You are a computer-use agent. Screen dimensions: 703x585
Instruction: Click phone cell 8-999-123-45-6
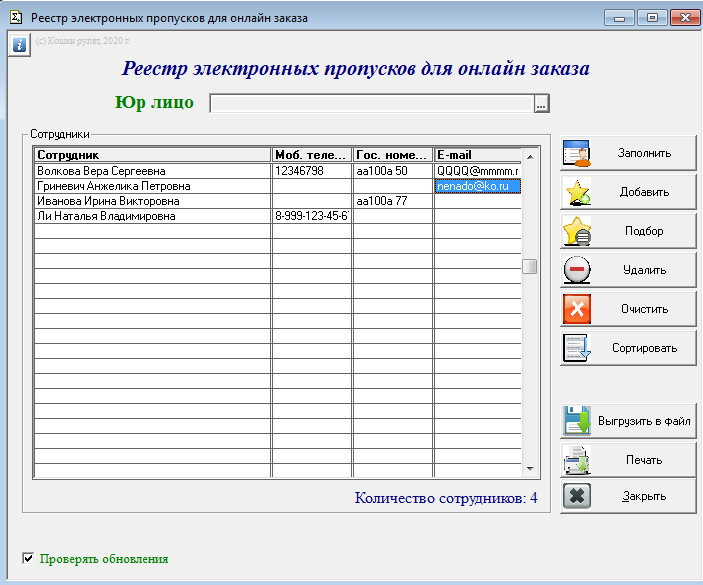pyautogui.click(x=312, y=216)
